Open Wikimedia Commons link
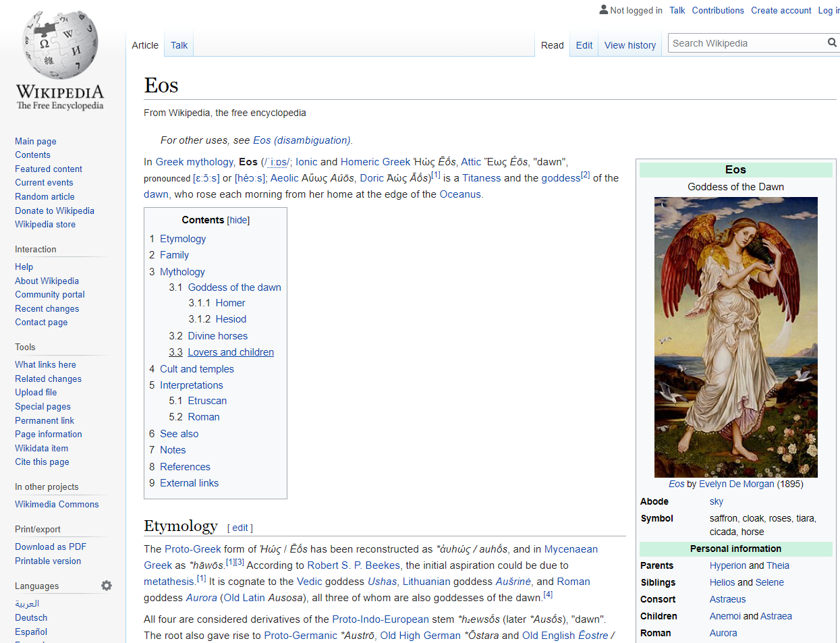Image resolution: width=840 pixels, height=643 pixels. coord(57,504)
